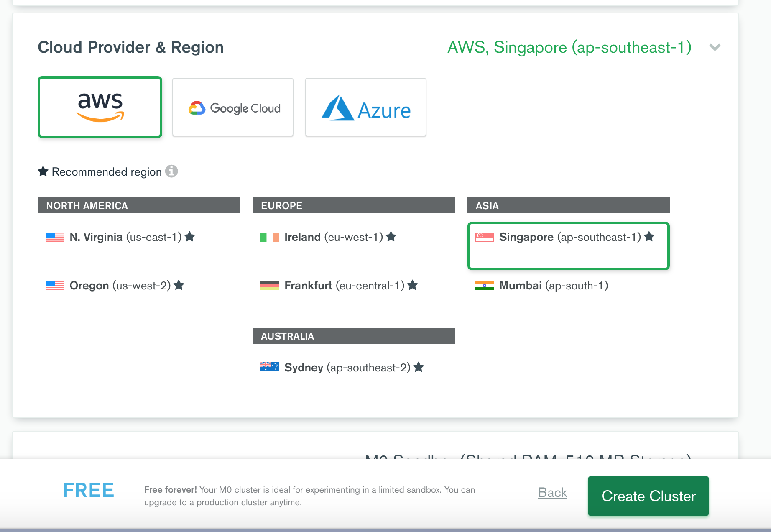This screenshot has width=771, height=532.
Task: Click the AUSTRALIA region header
Action: pyautogui.click(x=354, y=336)
